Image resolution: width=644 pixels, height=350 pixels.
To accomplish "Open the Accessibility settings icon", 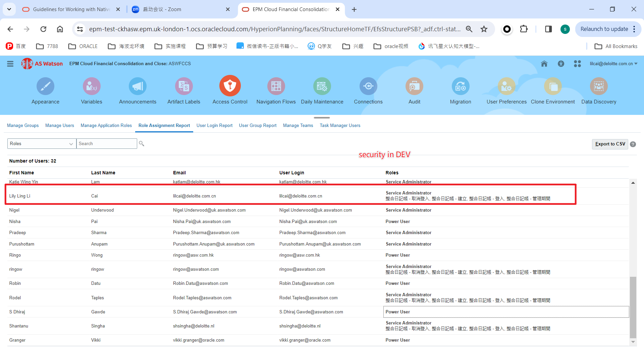I will [x=561, y=63].
